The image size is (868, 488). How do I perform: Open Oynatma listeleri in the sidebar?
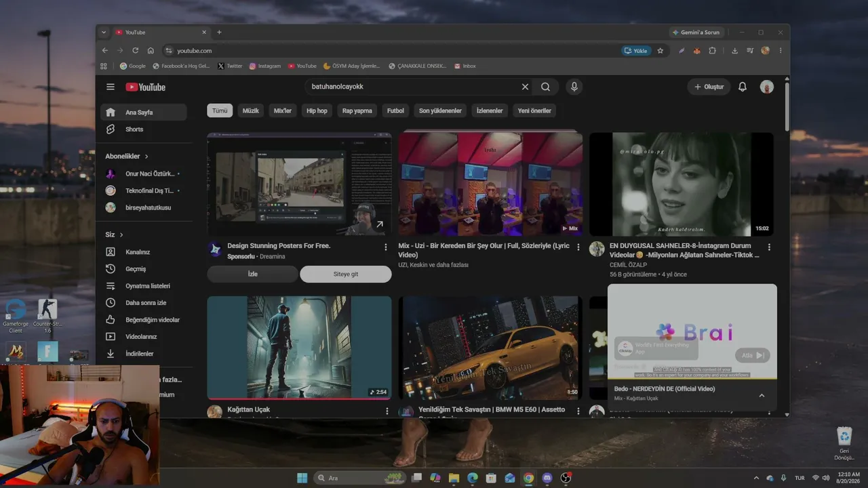coord(144,286)
